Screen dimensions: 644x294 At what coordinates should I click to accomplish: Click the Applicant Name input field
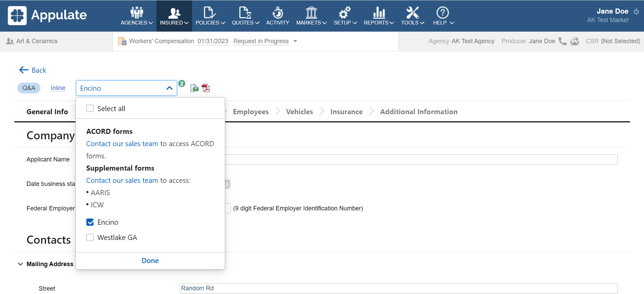421,159
